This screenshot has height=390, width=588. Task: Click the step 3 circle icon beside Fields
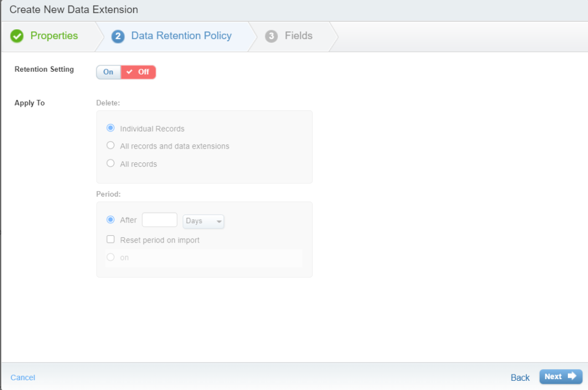(x=271, y=36)
